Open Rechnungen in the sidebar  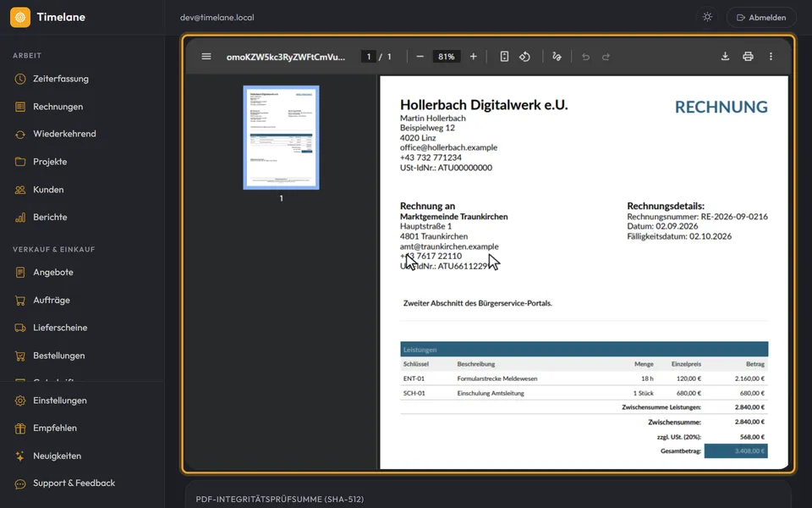tap(58, 107)
